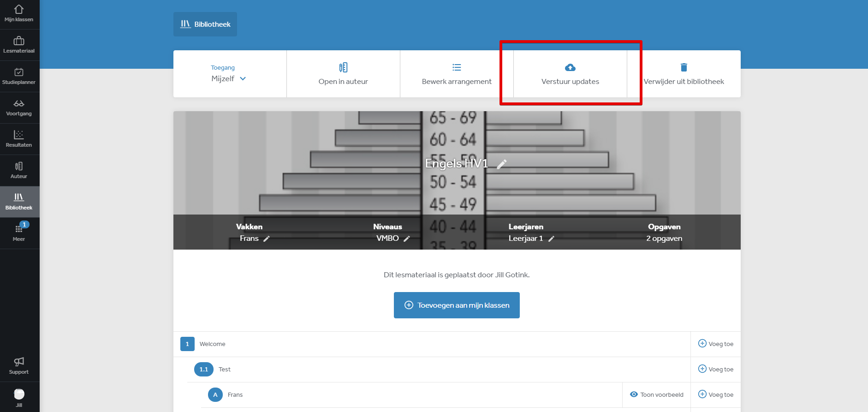Viewport: 868px width, 412px height.
Task: Open Auteur in sidebar
Action: [19, 171]
